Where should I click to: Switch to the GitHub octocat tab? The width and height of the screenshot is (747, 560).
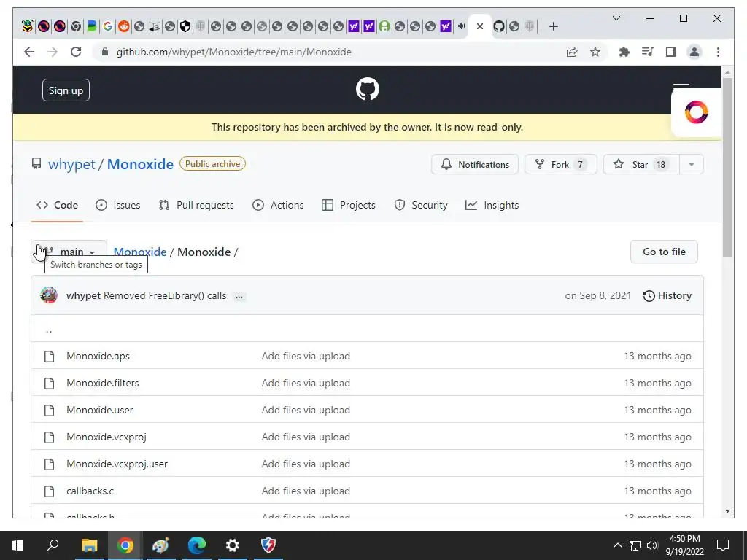499,26
